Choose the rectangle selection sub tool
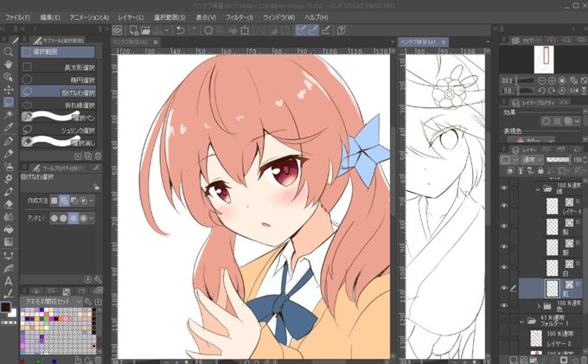The height and width of the screenshot is (364, 588). (x=58, y=67)
